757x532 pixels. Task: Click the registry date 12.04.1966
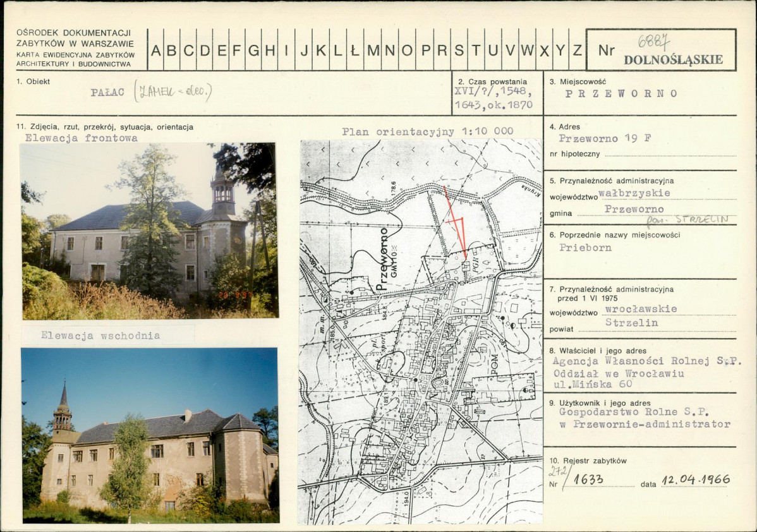click(x=695, y=480)
